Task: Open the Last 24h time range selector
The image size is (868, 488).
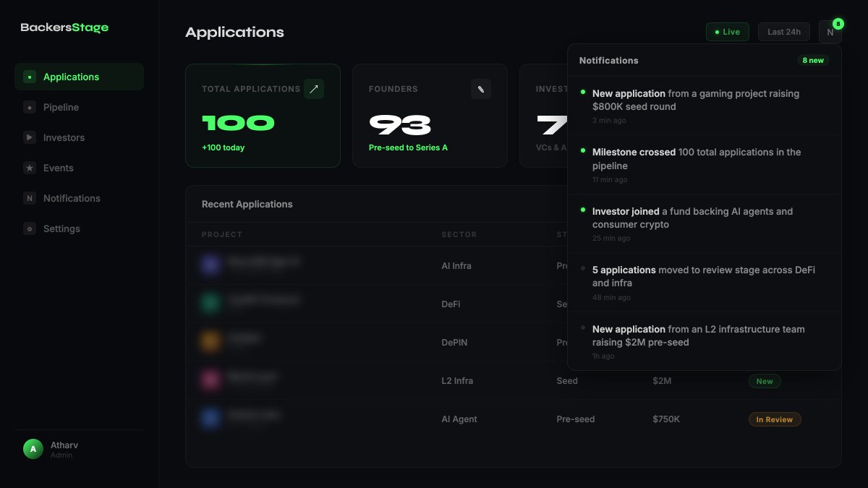Action: 783,32
